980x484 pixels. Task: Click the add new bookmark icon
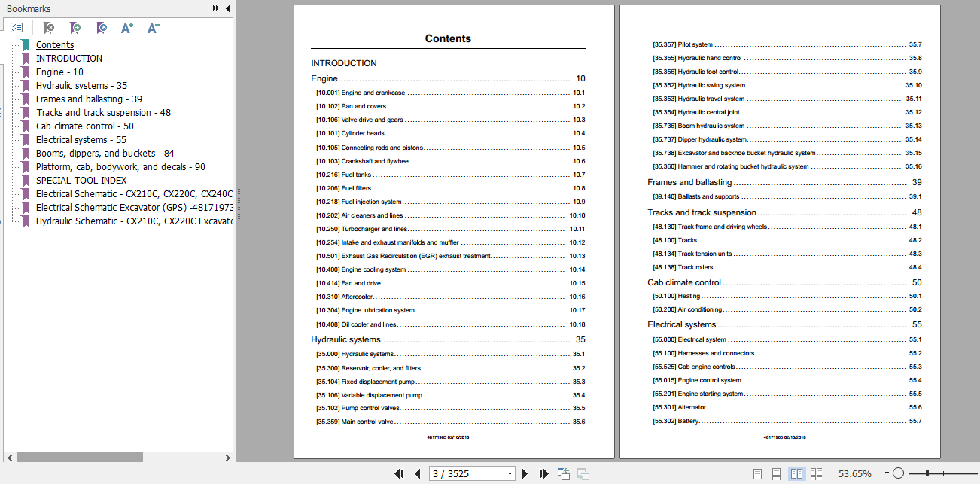click(x=75, y=28)
